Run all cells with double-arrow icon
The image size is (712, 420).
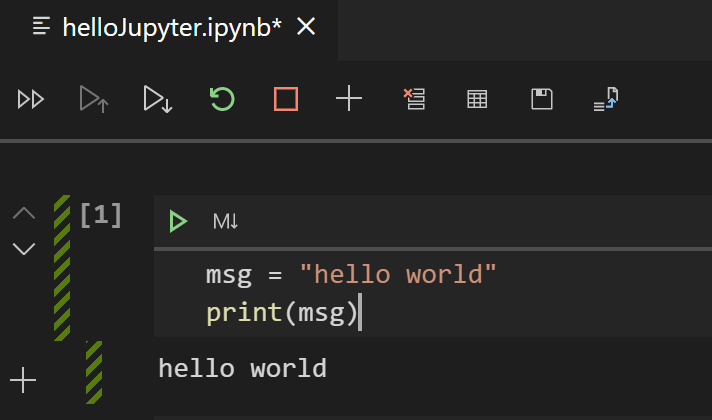pyautogui.click(x=31, y=99)
